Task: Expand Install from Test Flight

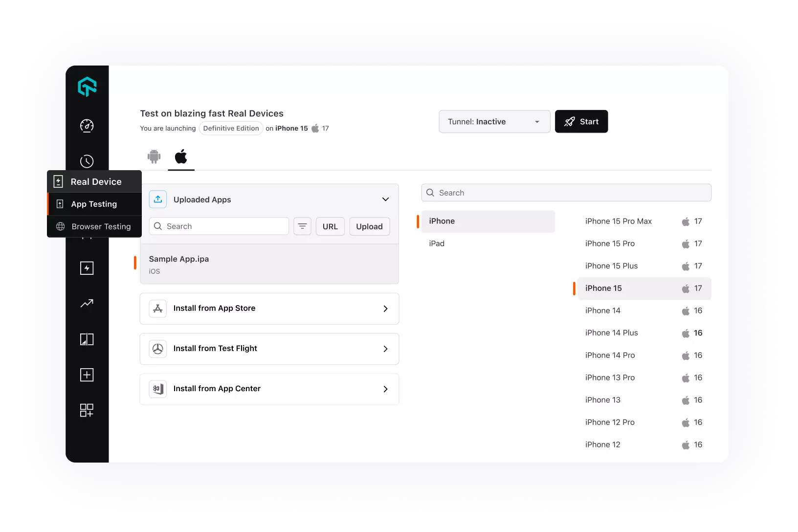Action: point(269,349)
